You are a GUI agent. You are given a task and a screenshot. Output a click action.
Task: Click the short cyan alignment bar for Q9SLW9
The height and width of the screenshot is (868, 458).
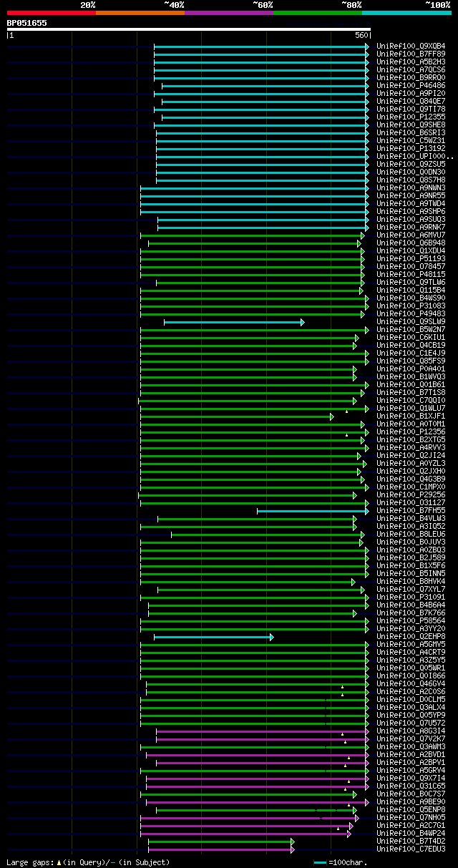[x=234, y=323]
